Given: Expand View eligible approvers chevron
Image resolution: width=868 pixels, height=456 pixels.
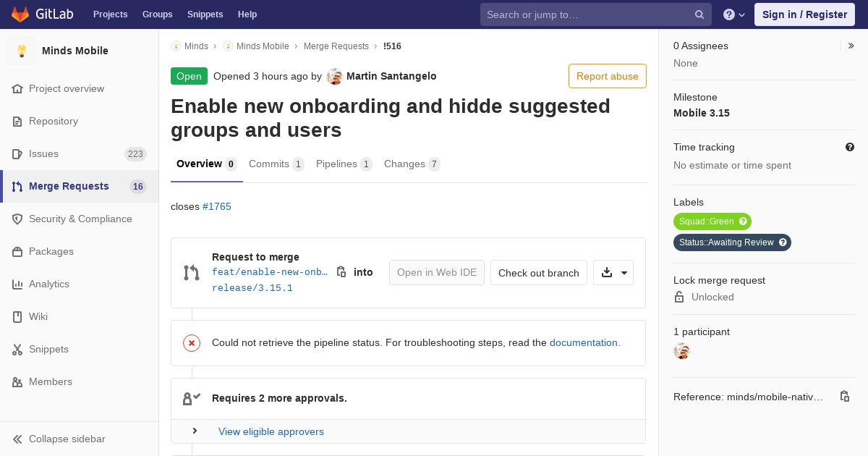Looking at the screenshot, I should [x=195, y=431].
